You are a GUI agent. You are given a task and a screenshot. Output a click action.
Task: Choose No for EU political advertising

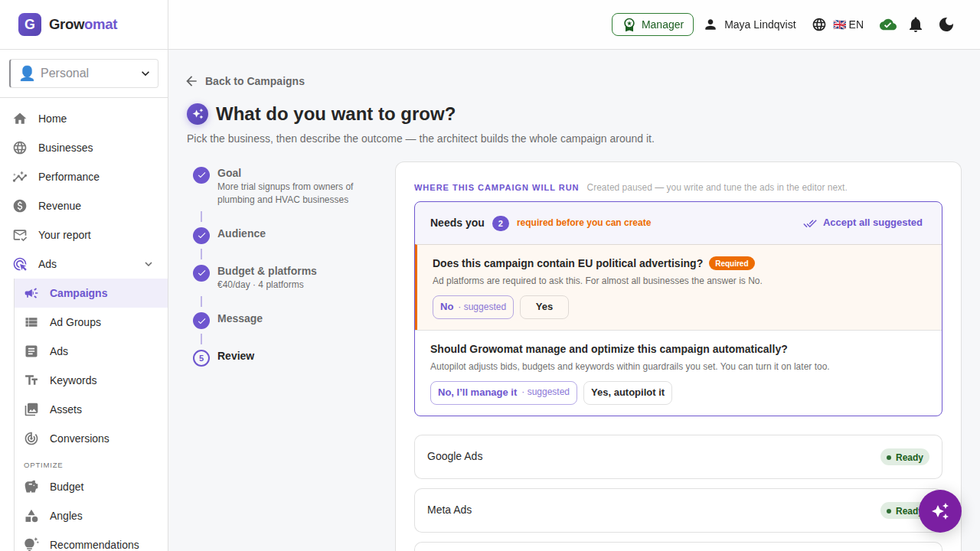[473, 307]
